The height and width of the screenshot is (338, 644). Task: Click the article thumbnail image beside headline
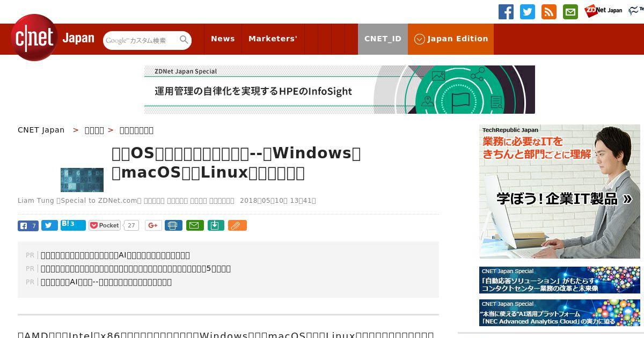pyautogui.click(x=82, y=180)
